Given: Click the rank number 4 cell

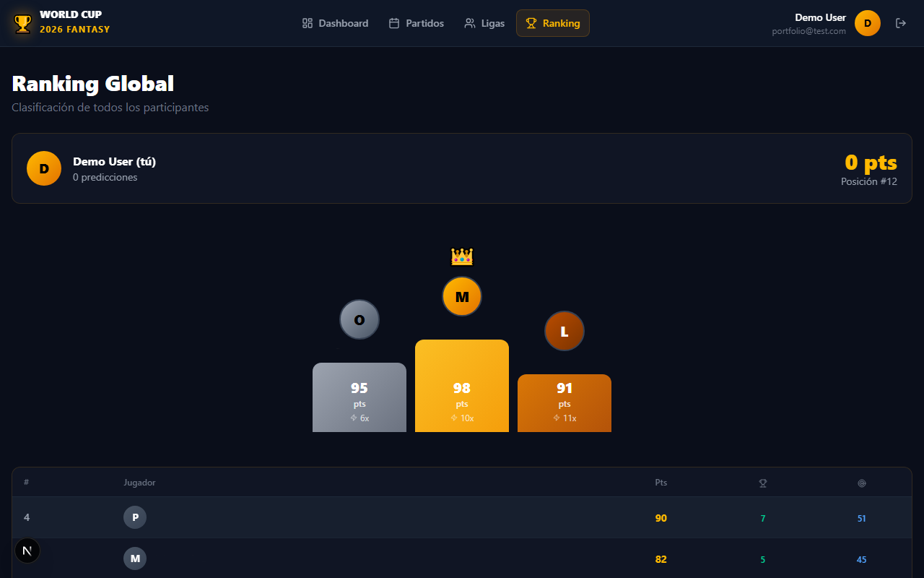Looking at the screenshot, I should [27, 517].
